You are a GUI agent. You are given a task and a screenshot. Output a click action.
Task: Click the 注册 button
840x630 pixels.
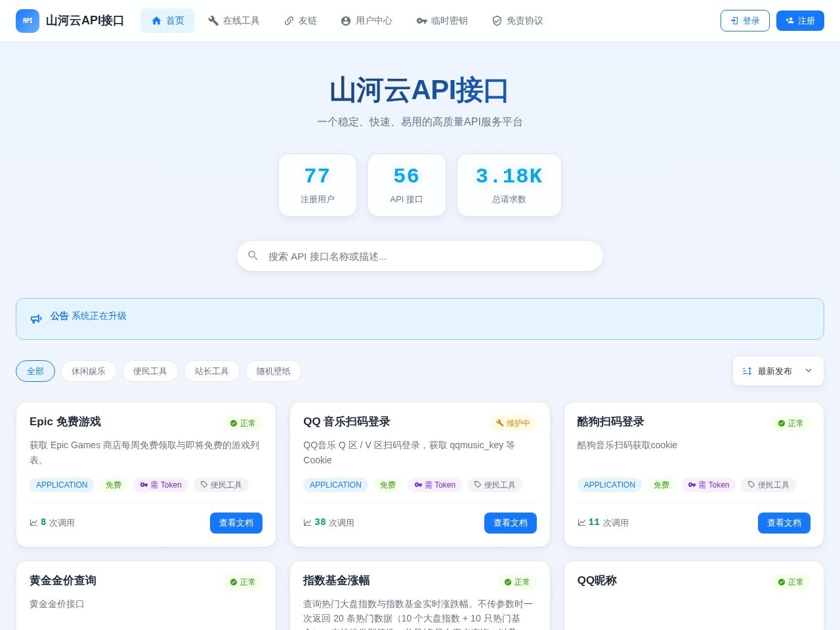[800, 21]
